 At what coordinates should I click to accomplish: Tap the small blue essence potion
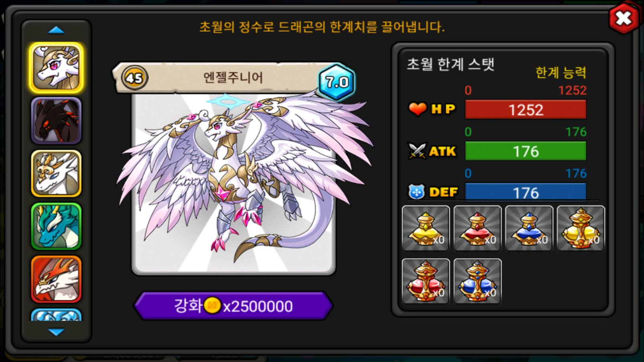tap(529, 228)
